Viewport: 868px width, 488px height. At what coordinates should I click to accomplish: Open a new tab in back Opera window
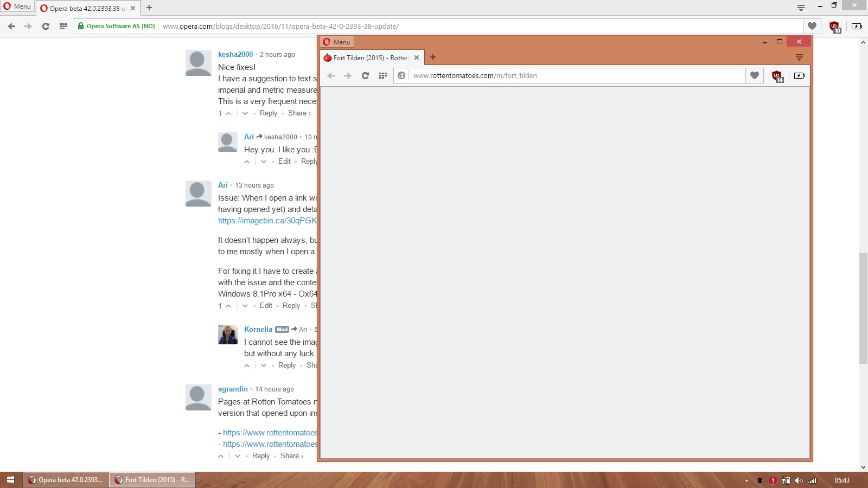pyautogui.click(x=149, y=8)
